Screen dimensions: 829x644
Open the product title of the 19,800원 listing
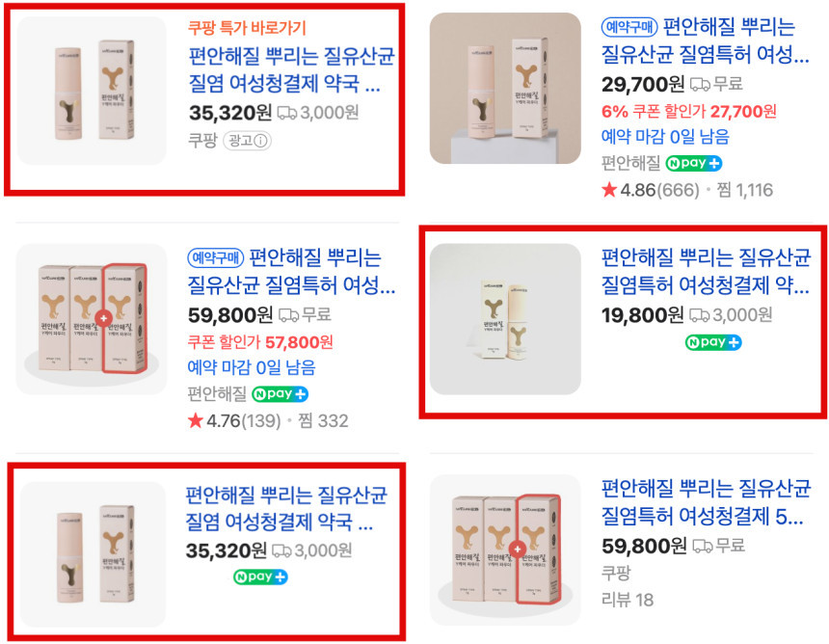(x=704, y=271)
